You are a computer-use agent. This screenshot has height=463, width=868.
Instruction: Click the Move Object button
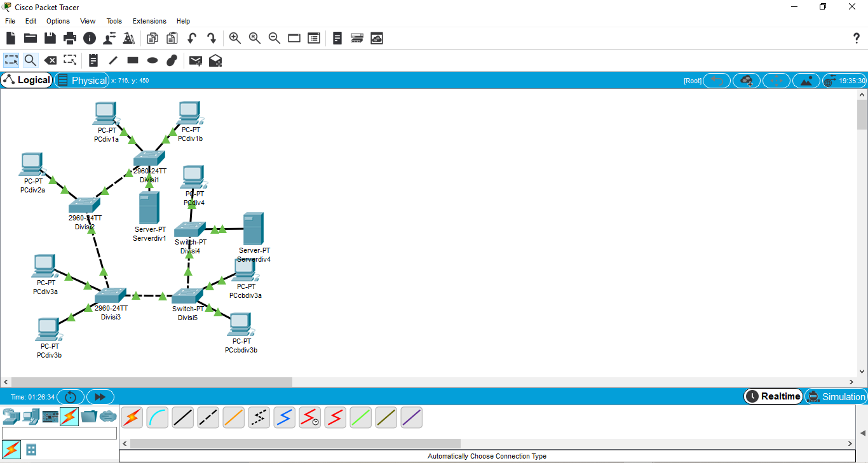pos(776,81)
